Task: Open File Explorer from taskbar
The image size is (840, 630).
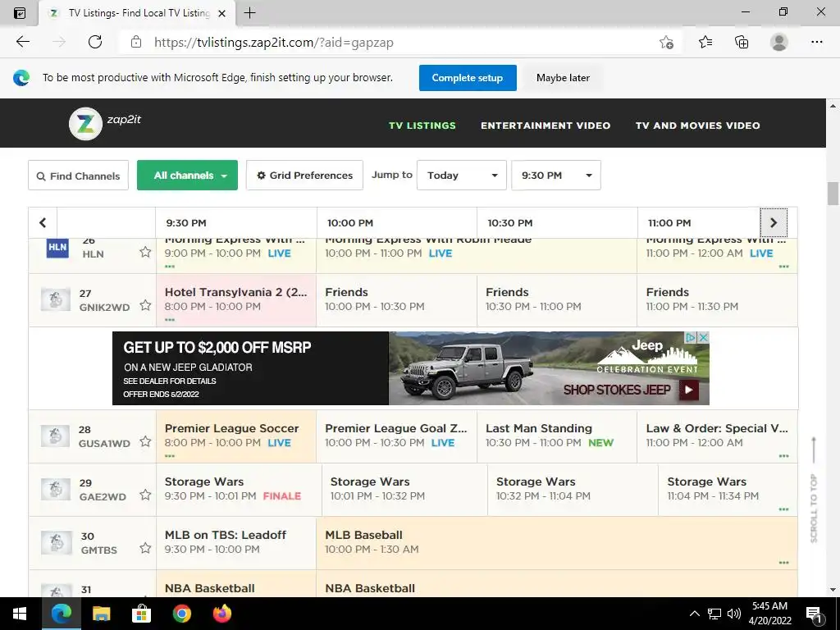Action: (101, 614)
